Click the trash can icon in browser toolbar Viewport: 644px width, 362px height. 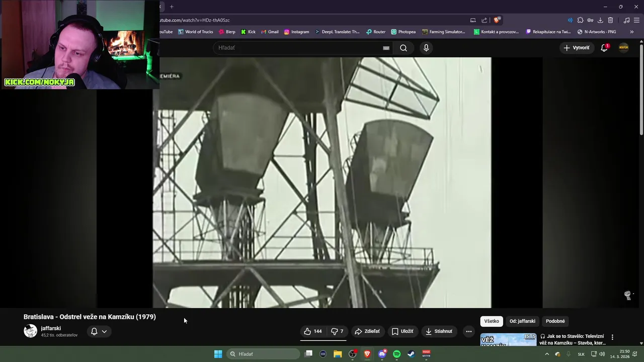[x=610, y=20]
